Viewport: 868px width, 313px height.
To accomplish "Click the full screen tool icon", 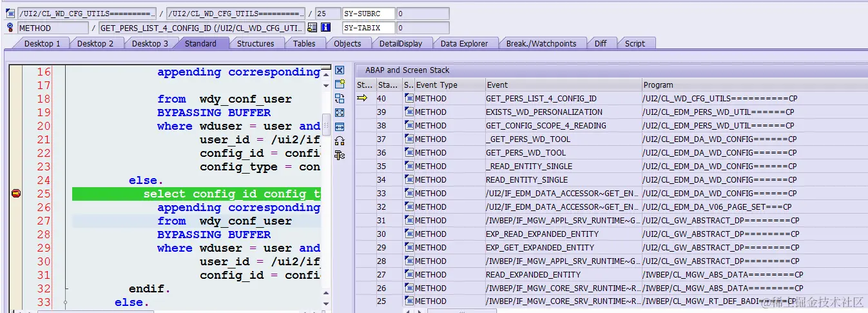I will (x=340, y=113).
